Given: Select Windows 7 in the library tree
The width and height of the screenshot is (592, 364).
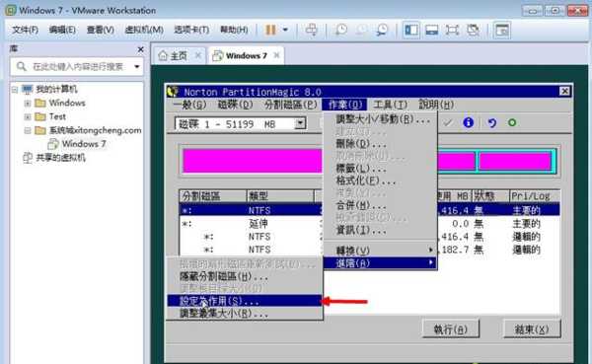Looking at the screenshot, I should (83, 144).
